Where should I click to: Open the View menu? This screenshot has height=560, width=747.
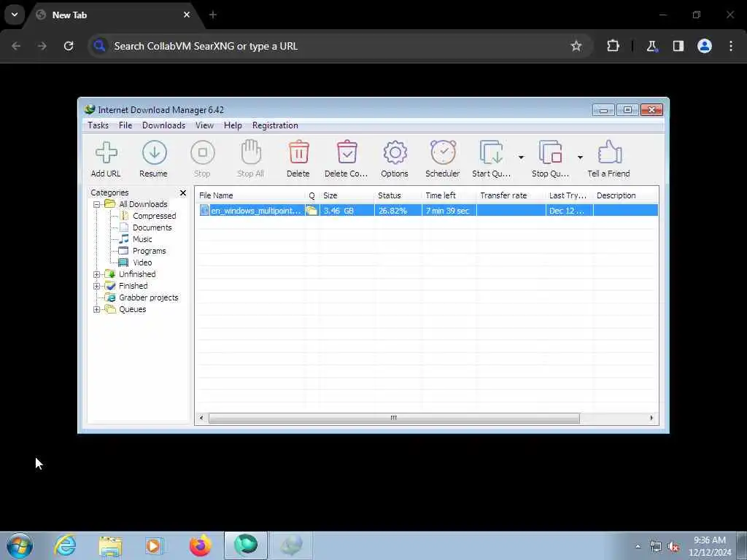pos(204,125)
